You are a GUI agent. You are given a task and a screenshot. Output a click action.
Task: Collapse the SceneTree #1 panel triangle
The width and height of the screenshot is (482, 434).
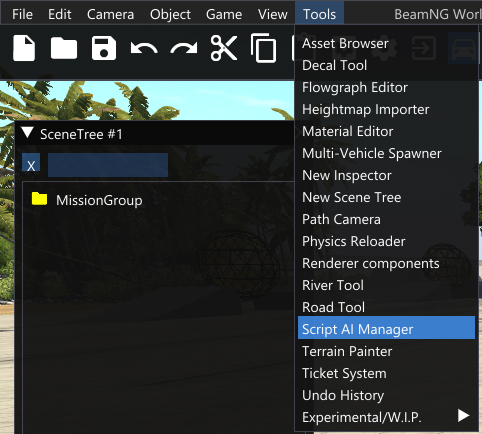[27, 133]
